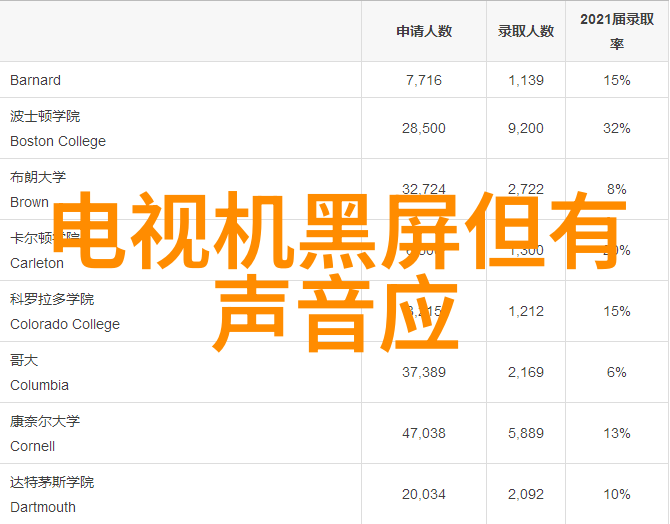Click the Carleton school name

click(x=37, y=263)
